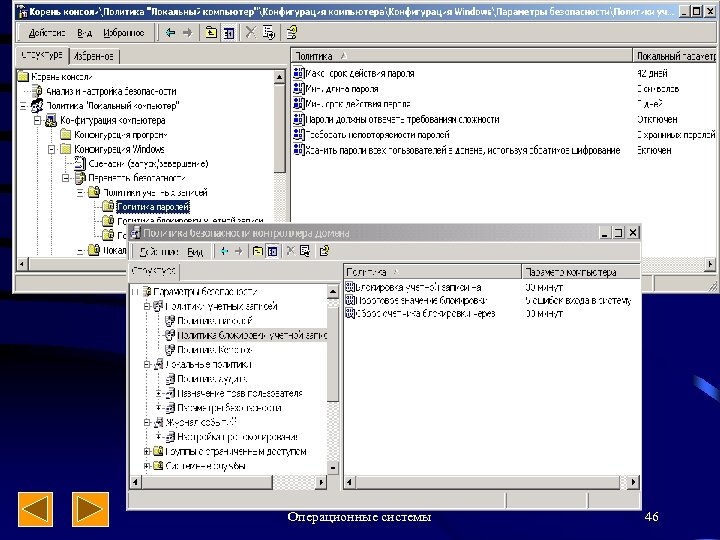This screenshot has height=540, width=720.
Task: Click the Delete X icon in the console toolbar
Action: click(251, 33)
